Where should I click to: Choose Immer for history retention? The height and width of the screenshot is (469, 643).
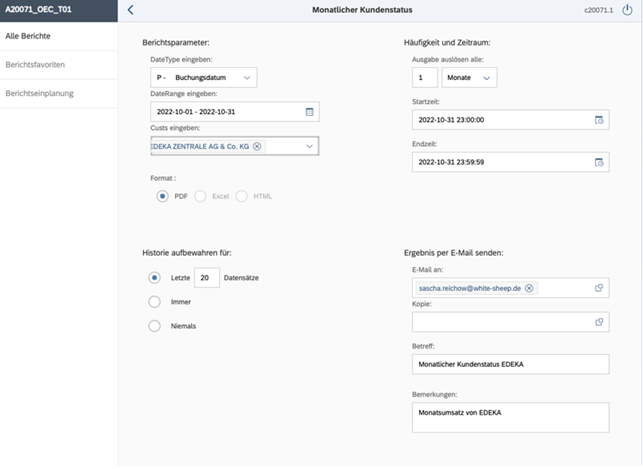click(x=154, y=301)
